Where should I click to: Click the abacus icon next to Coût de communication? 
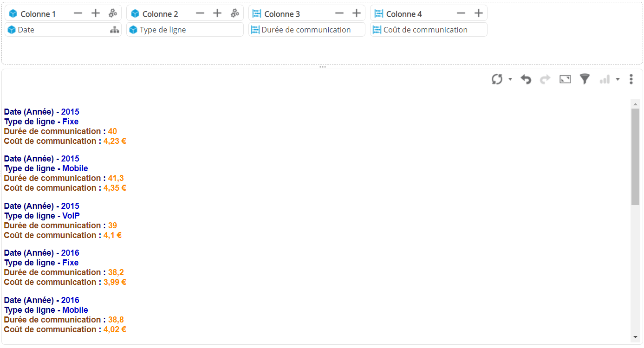[377, 30]
